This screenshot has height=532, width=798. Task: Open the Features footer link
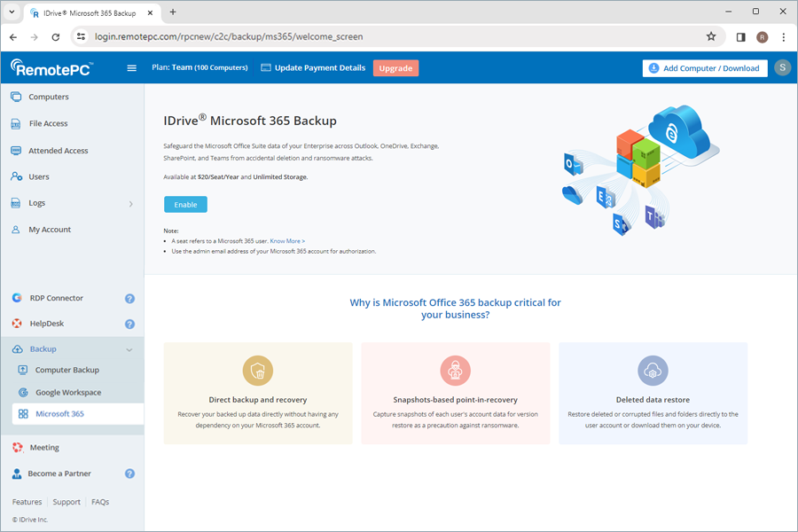click(x=27, y=502)
